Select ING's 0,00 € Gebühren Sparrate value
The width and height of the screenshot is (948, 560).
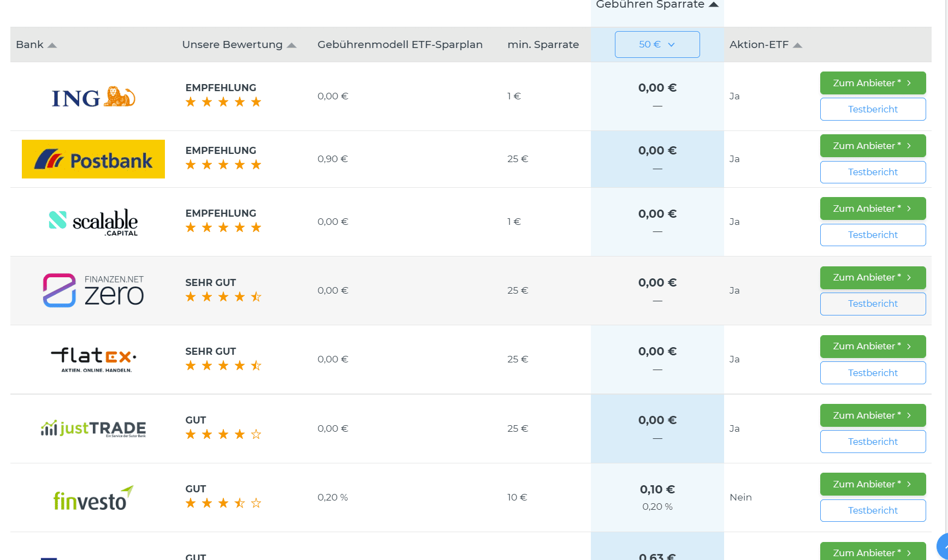pyautogui.click(x=657, y=88)
